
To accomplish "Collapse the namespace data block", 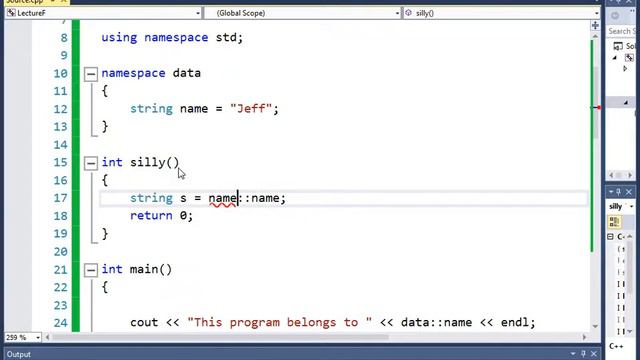I will coord(91,74).
